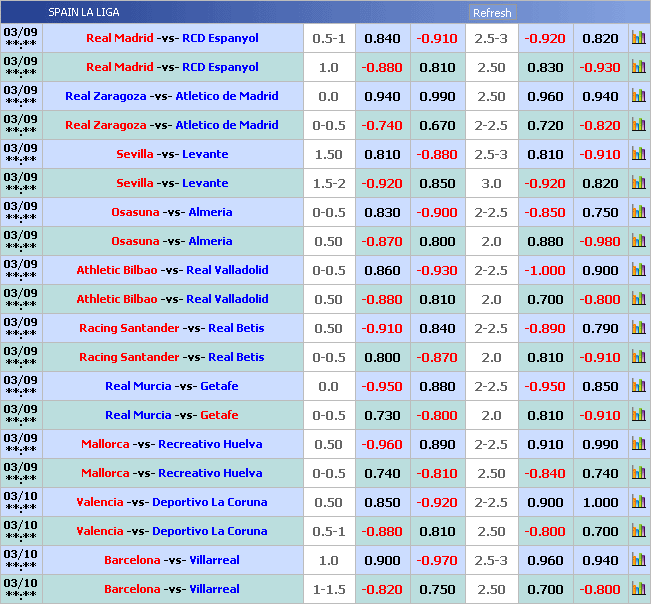Image resolution: width=651 pixels, height=604 pixels.
Task: Click Recreativo Huelva in Mallorca 0-0.5 row
Action: pos(210,473)
